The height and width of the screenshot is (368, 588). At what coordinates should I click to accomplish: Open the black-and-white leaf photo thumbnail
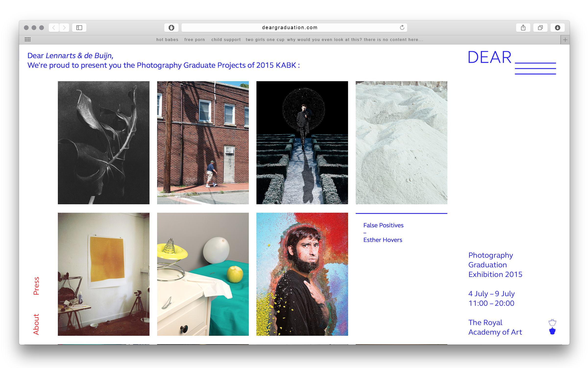(x=104, y=143)
